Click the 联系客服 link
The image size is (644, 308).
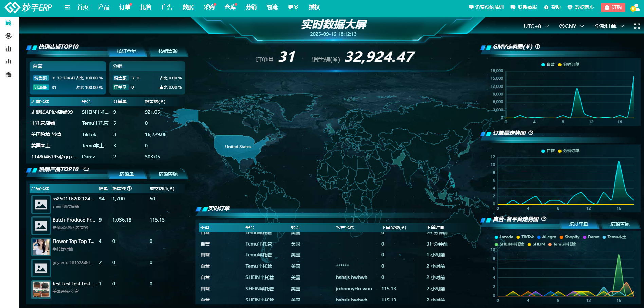click(x=524, y=7)
